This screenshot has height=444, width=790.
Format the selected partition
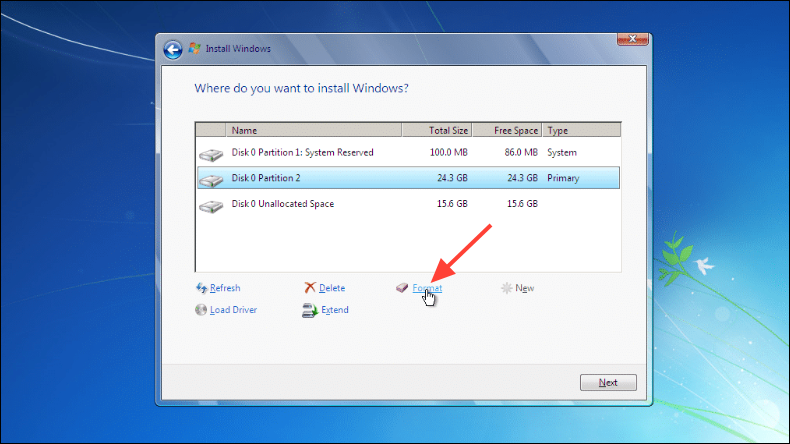427,288
